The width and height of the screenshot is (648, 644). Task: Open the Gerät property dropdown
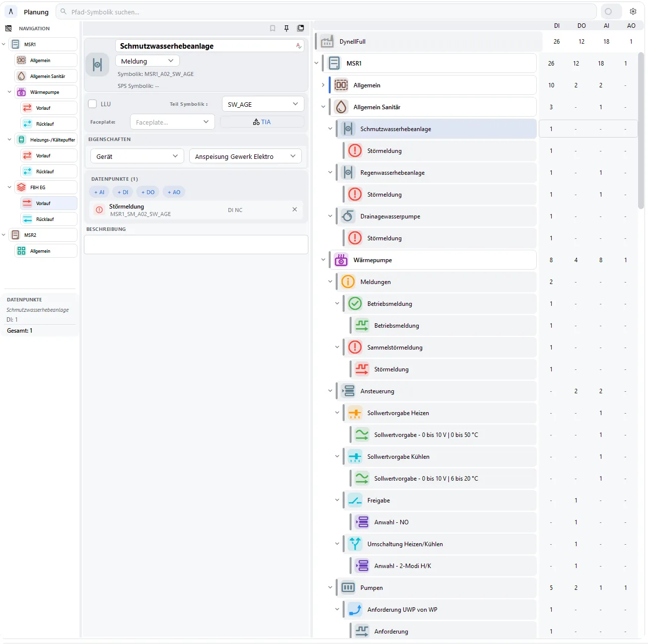[137, 156]
